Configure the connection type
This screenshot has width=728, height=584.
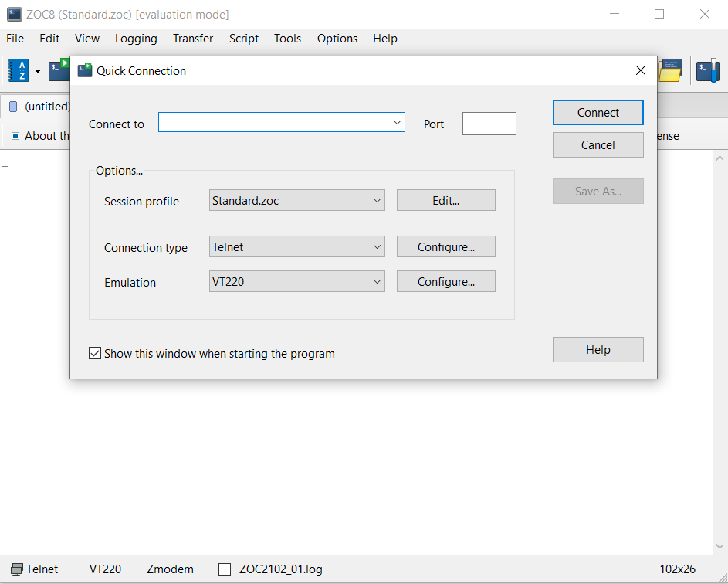[x=445, y=246]
